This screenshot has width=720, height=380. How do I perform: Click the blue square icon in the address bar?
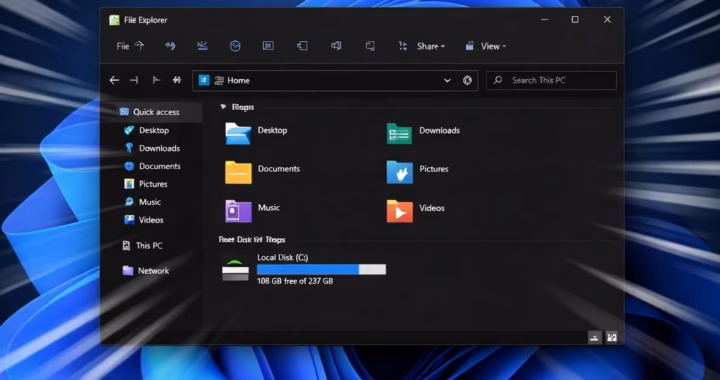tap(204, 80)
